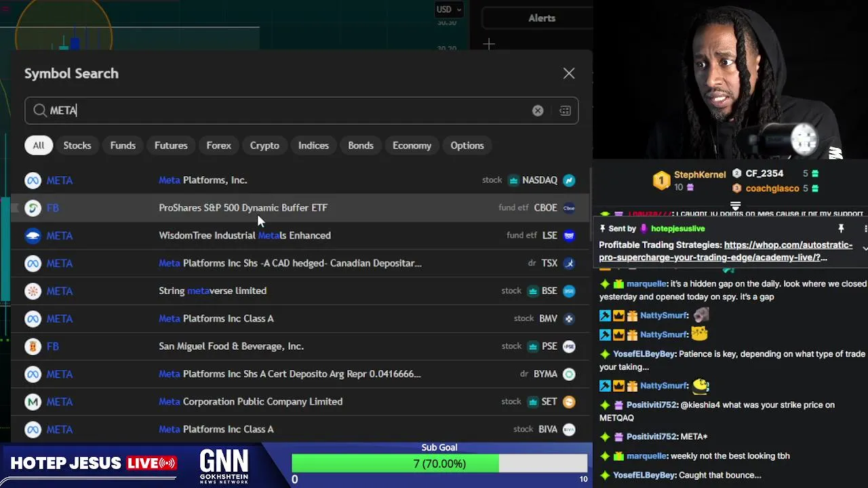Select Meta Platforms CAD hedged TSX result
Image resolution: width=868 pixels, height=488 pixels.
[x=300, y=263]
